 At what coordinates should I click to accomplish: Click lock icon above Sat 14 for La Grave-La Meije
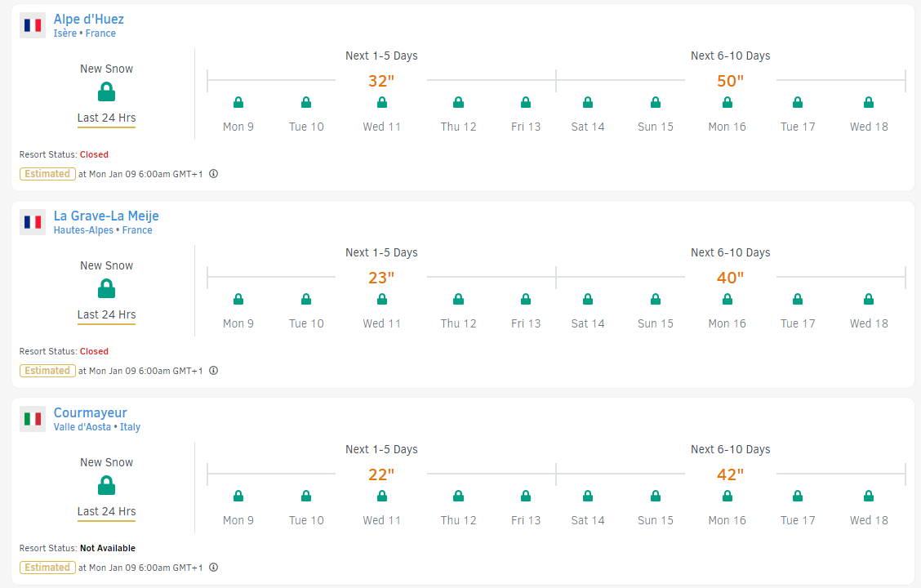(x=588, y=300)
